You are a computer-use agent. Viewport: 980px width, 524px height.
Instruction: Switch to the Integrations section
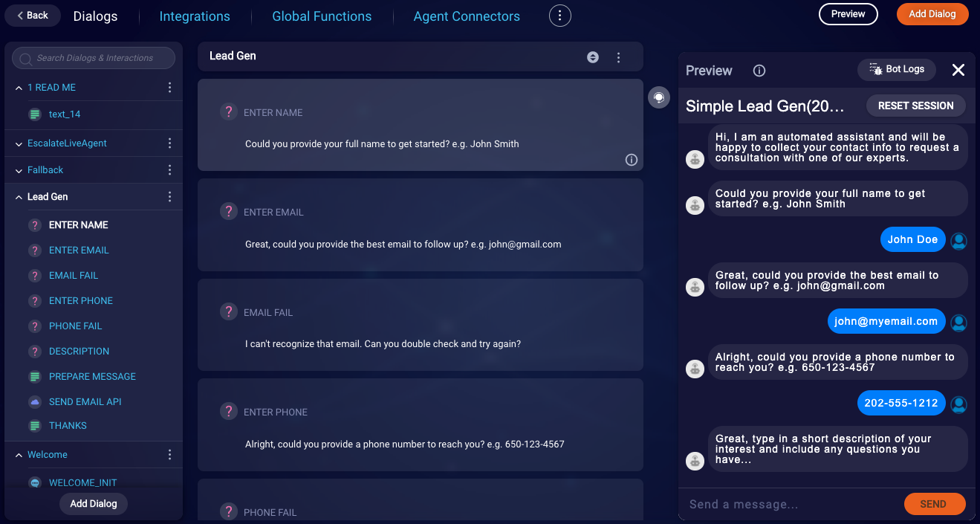click(x=194, y=16)
